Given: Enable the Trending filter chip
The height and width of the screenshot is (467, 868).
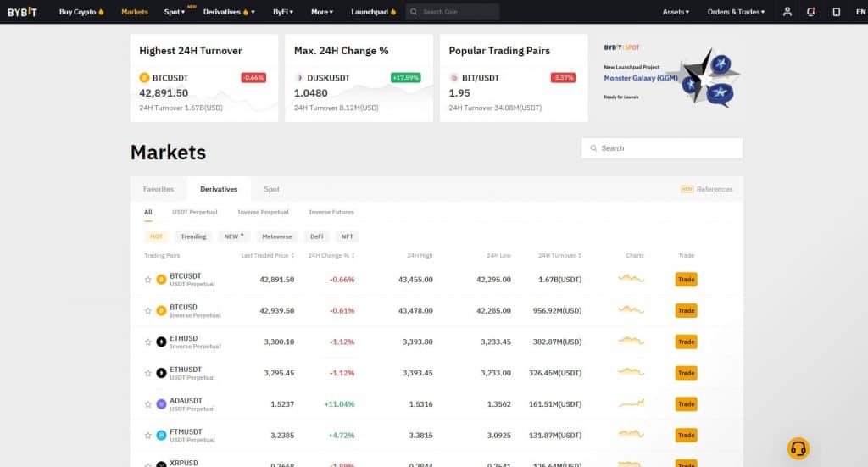Looking at the screenshot, I should tap(193, 236).
